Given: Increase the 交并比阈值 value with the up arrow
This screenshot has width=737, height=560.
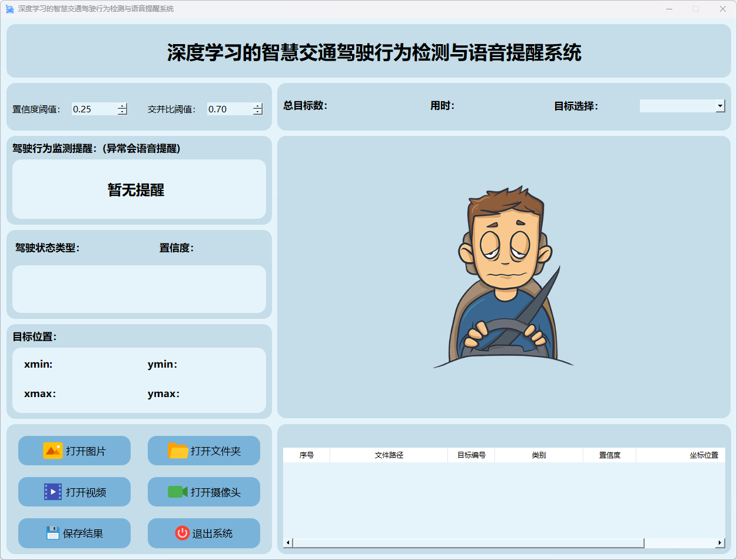Looking at the screenshot, I should 258,106.
